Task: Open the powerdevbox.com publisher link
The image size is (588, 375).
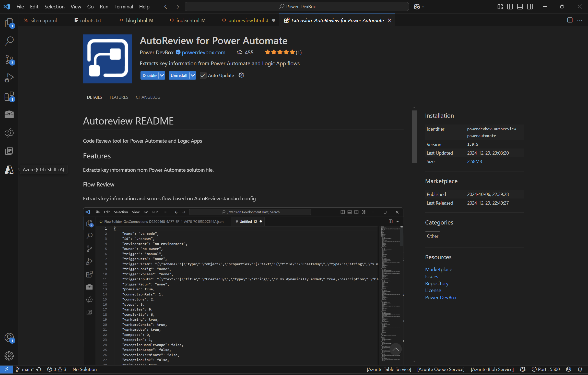Action: [204, 52]
